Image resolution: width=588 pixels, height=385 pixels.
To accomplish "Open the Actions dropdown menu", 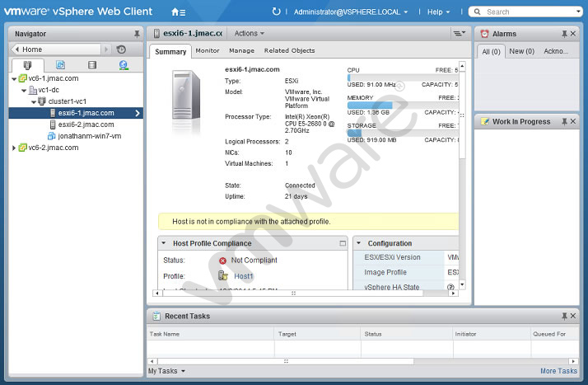I will (249, 34).
